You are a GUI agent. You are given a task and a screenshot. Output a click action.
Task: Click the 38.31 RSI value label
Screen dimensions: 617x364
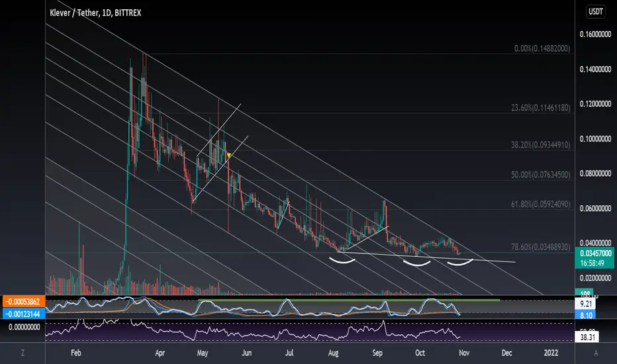[587, 338]
